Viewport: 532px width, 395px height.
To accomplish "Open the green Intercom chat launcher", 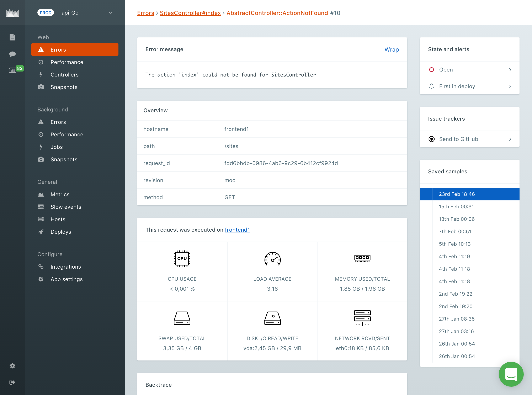I will coord(511,374).
